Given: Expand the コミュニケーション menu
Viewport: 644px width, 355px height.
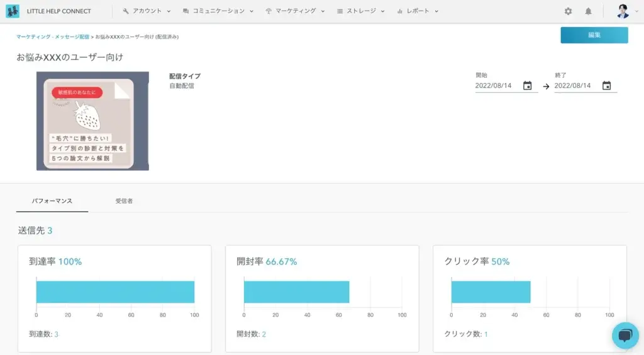Looking at the screenshot, I should [x=218, y=11].
